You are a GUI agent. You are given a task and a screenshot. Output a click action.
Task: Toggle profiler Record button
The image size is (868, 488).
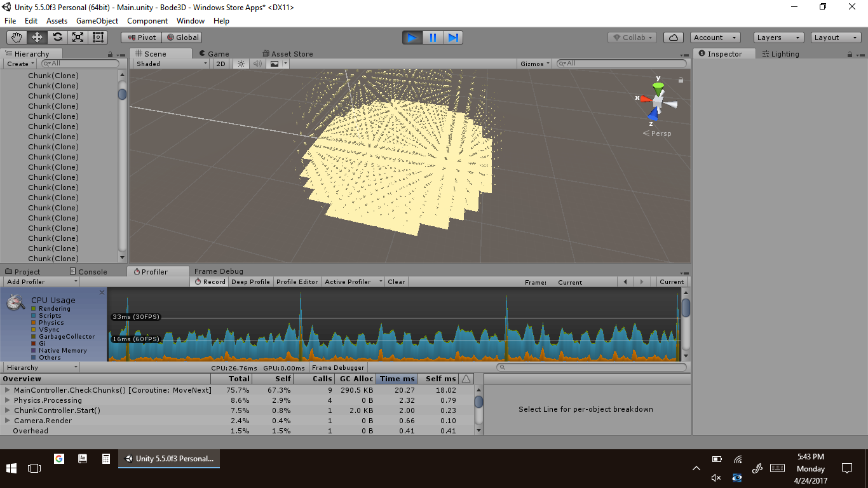click(x=210, y=281)
